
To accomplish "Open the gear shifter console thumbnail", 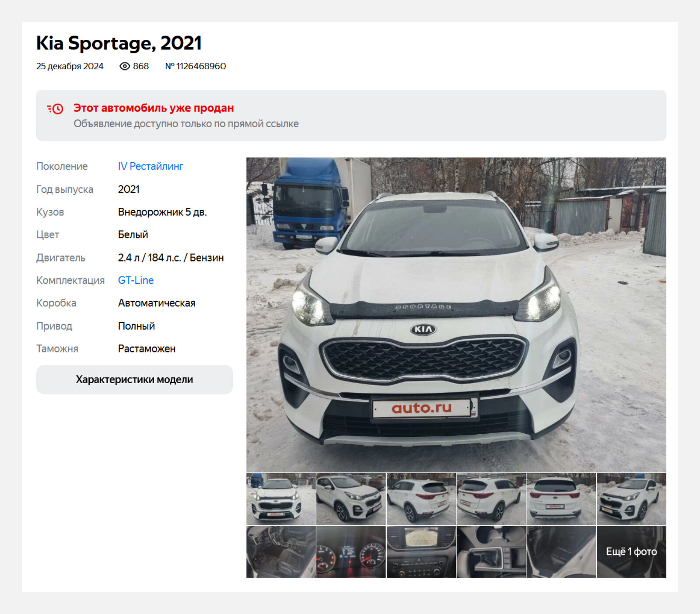I will [x=491, y=552].
